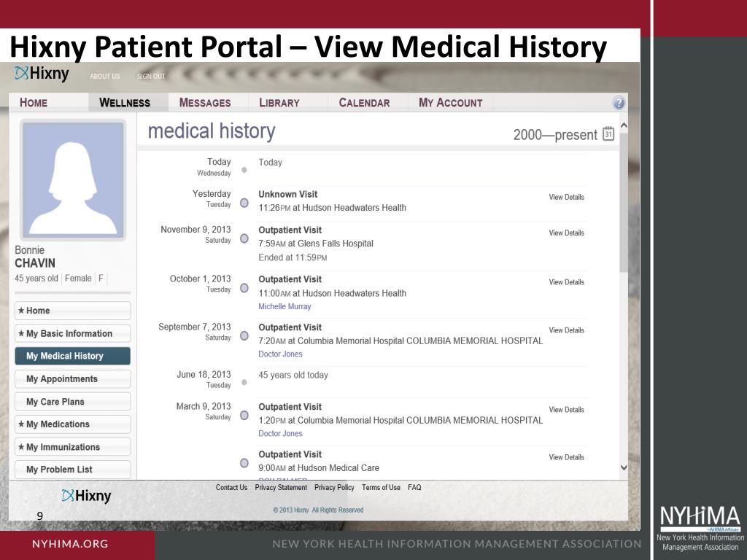Click "45 years old today" entry
The width and height of the screenshot is (747, 560).
coord(293,376)
